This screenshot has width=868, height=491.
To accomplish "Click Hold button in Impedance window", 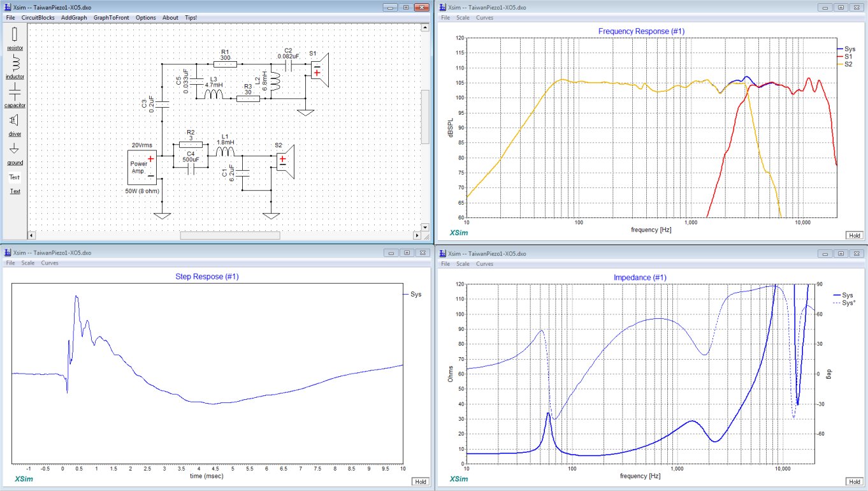I will [854, 481].
